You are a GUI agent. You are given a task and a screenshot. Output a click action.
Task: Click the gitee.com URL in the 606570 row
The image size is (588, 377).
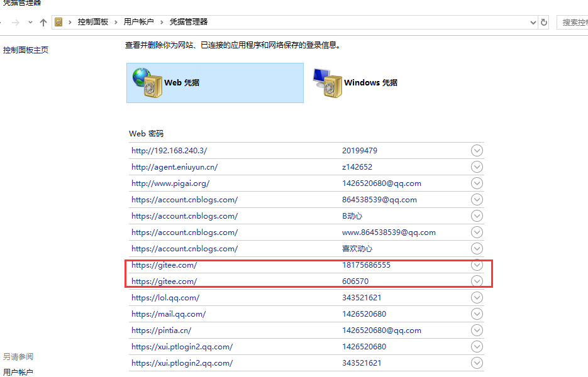tap(164, 281)
